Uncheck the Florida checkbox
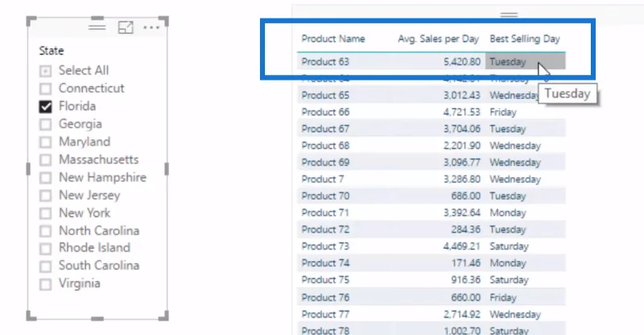The width and height of the screenshot is (644, 335). 46,106
